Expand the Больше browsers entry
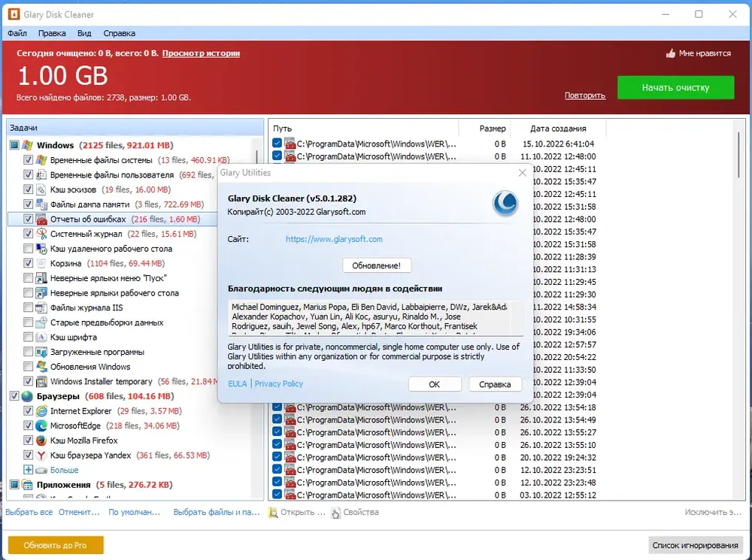The width and height of the screenshot is (752, 560). point(29,470)
